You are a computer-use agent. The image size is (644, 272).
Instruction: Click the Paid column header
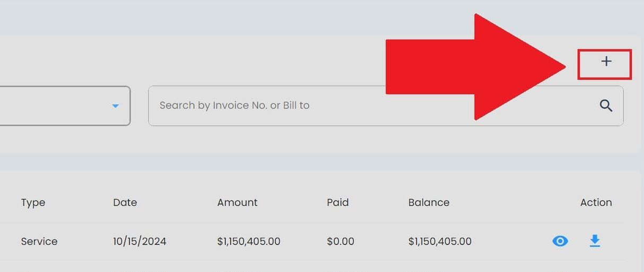337,203
